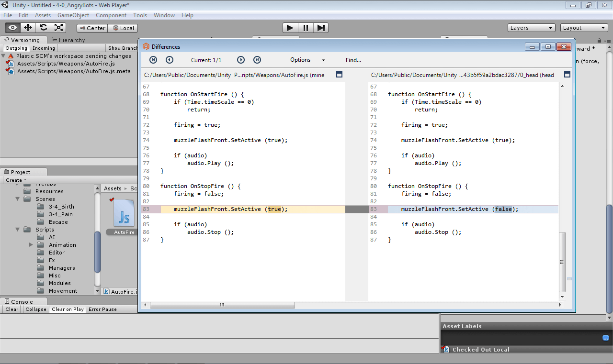The width and height of the screenshot is (613, 364).
Task: Go to the next difference
Action: 241,60
